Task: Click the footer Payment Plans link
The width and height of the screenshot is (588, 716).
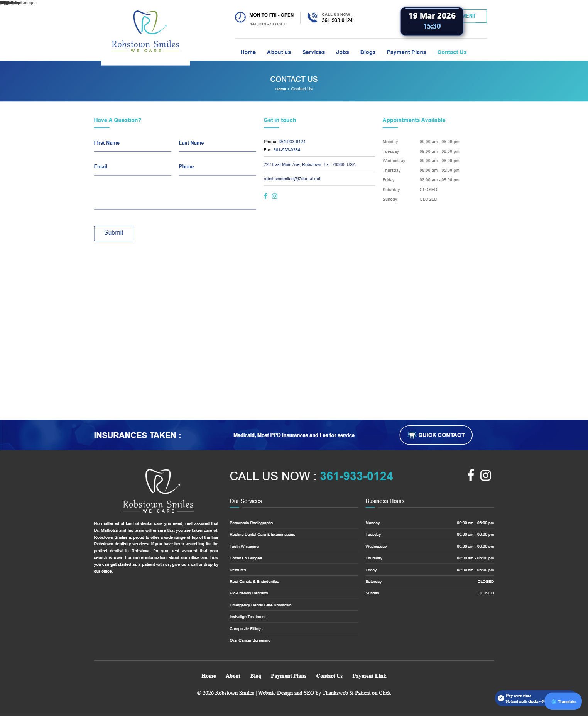Action: pyautogui.click(x=289, y=676)
